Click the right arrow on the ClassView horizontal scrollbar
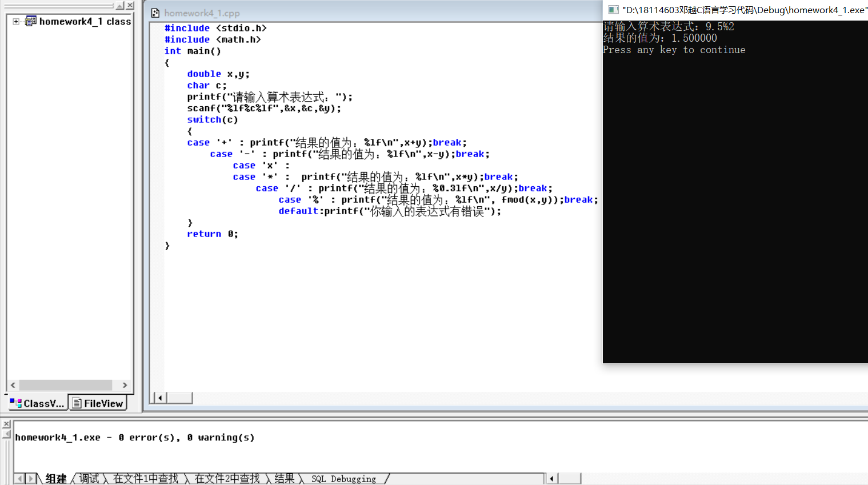This screenshot has height=485, width=868. tap(124, 385)
